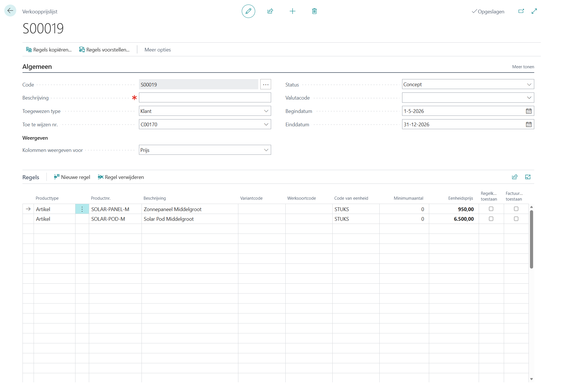This screenshot has height=392, width=563.
Task: Click the Code field ellipsis button
Action: coord(265,84)
